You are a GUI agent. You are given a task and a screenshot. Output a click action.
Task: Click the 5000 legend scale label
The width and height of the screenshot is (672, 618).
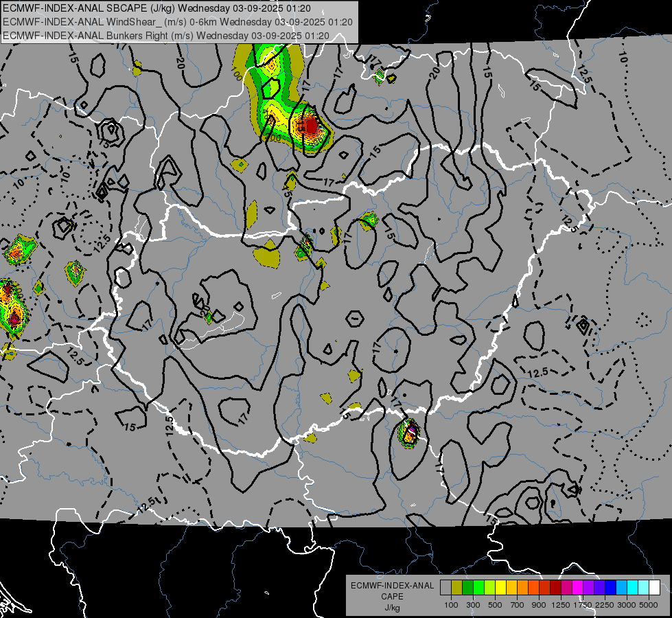(x=649, y=605)
